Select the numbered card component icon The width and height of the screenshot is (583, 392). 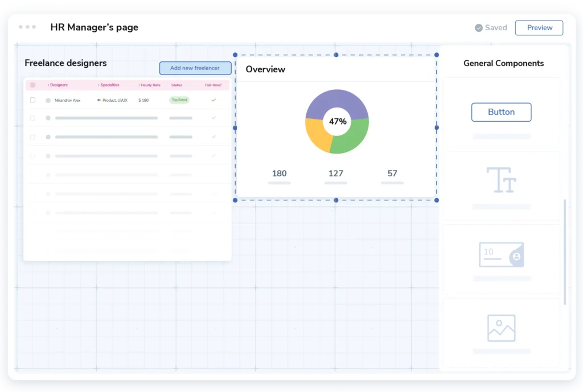coord(501,254)
